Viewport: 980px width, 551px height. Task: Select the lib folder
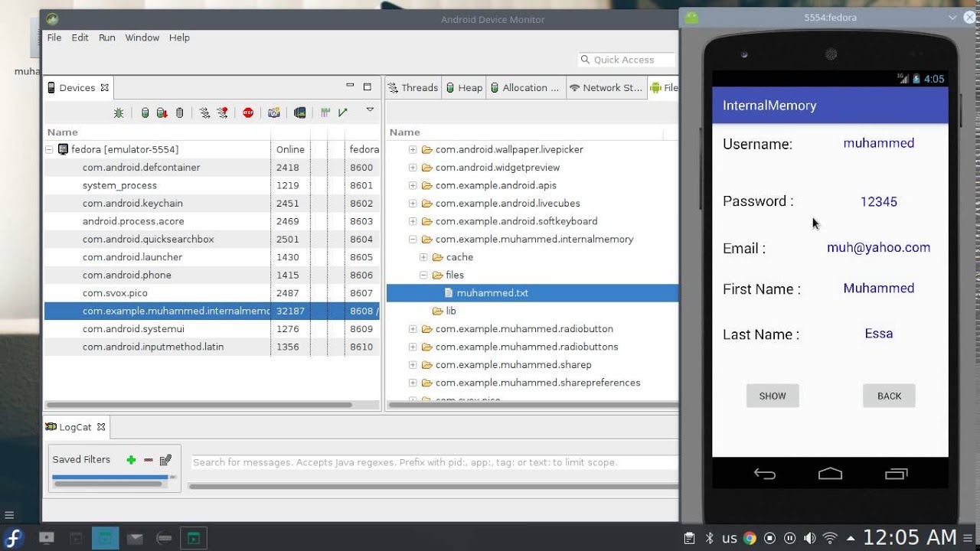pos(444,311)
